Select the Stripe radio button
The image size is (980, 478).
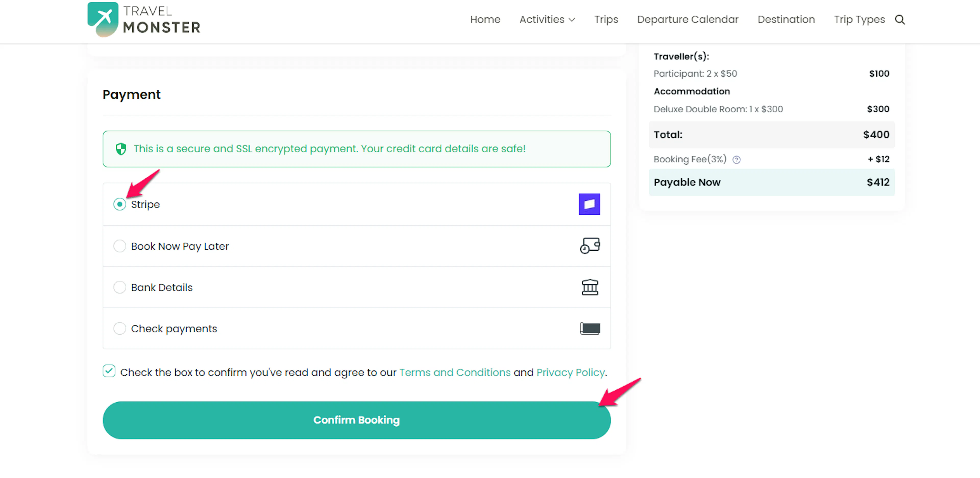119,204
